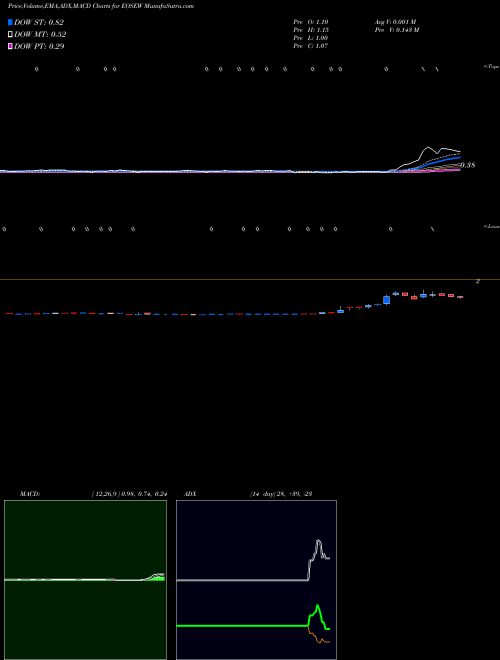Click the 'Pre O: 1.10' value
Viewport: 500px width, 660px height.
(x=311, y=22)
